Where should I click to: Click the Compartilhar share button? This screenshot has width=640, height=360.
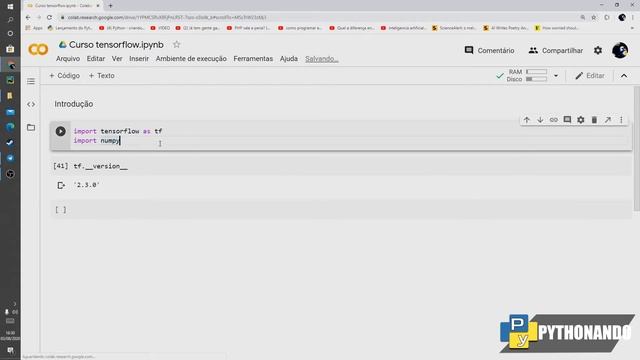pos(556,50)
